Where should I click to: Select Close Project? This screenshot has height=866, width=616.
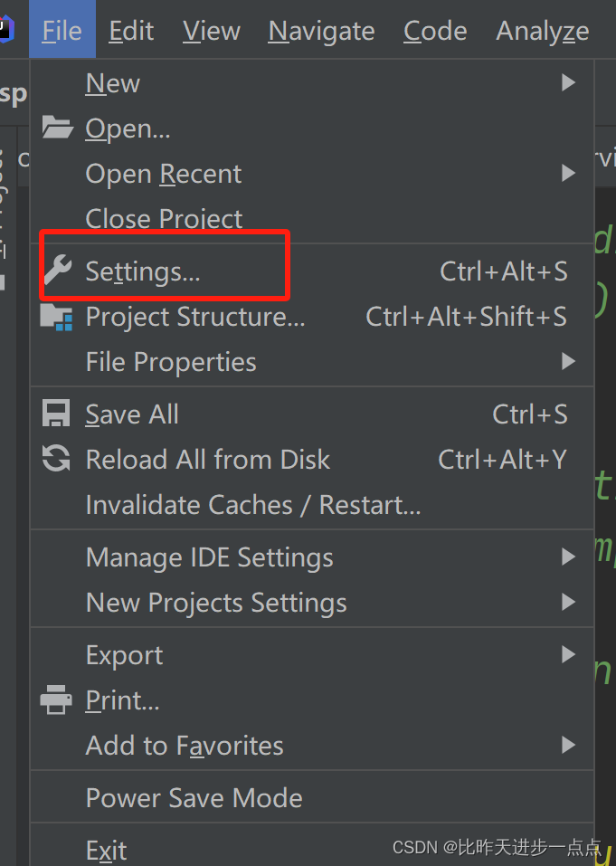(163, 218)
